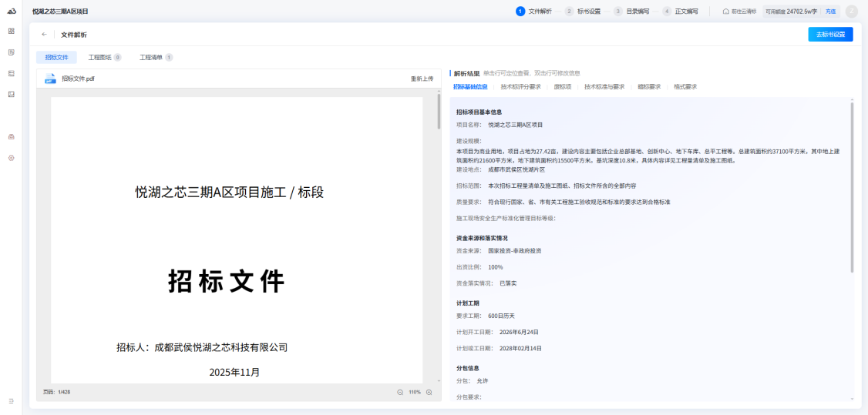Image resolution: width=868 pixels, height=415 pixels.
Task: Open the 暗标要求 results tab
Action: tap(649, 87)
